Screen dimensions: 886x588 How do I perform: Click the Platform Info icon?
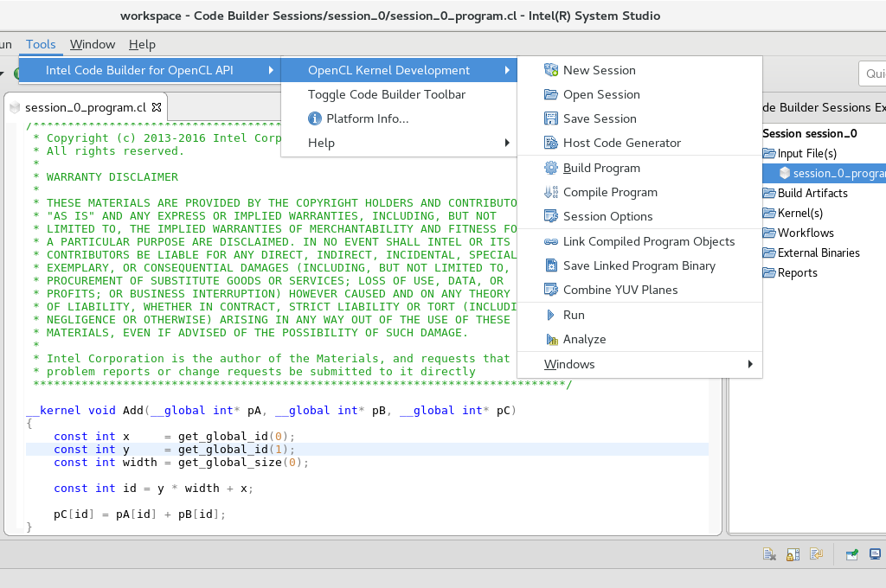point(315,118)
